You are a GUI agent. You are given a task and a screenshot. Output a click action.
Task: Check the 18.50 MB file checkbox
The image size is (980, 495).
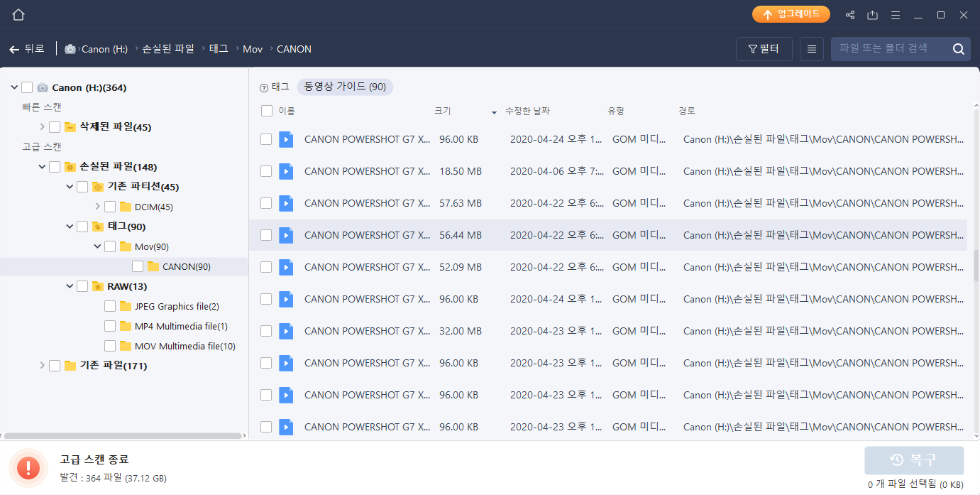pyautogui.click(x=266, y=171)
